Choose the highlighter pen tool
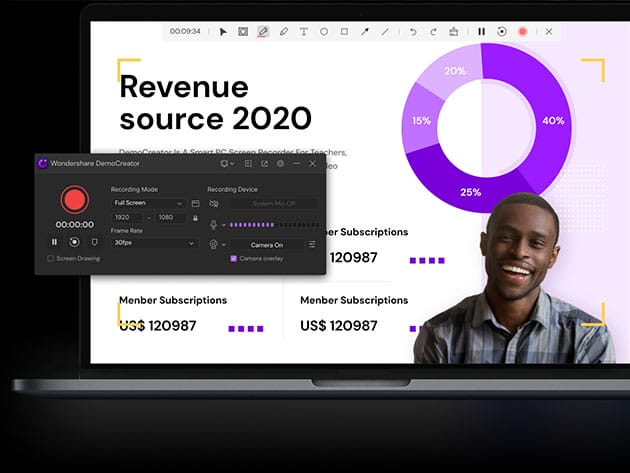The image size is (630, 473). tap(263, 32)
